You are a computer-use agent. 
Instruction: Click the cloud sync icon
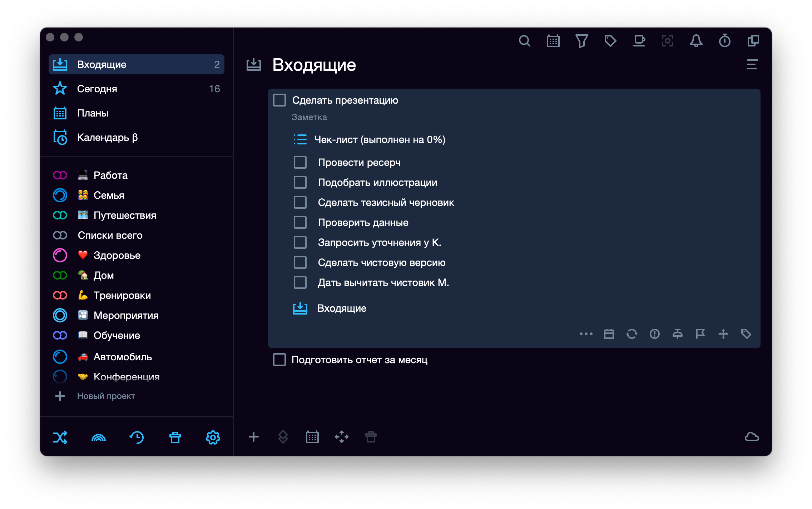(752, 437)
